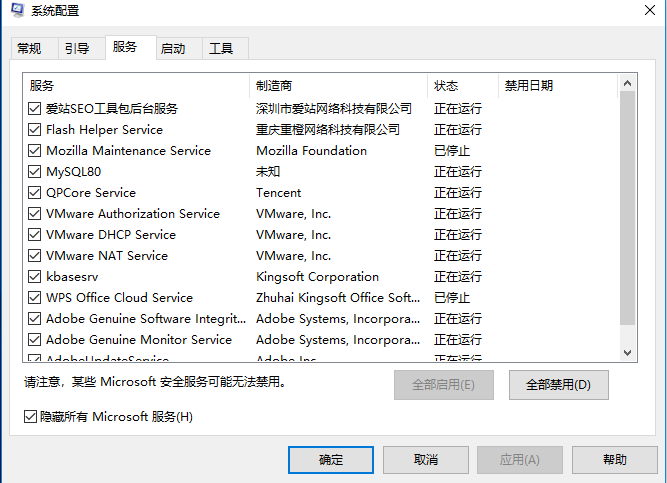This screenshot has width=667, height=483.
Task: Switch to the 常规 tab
Action: pos(29,49)
